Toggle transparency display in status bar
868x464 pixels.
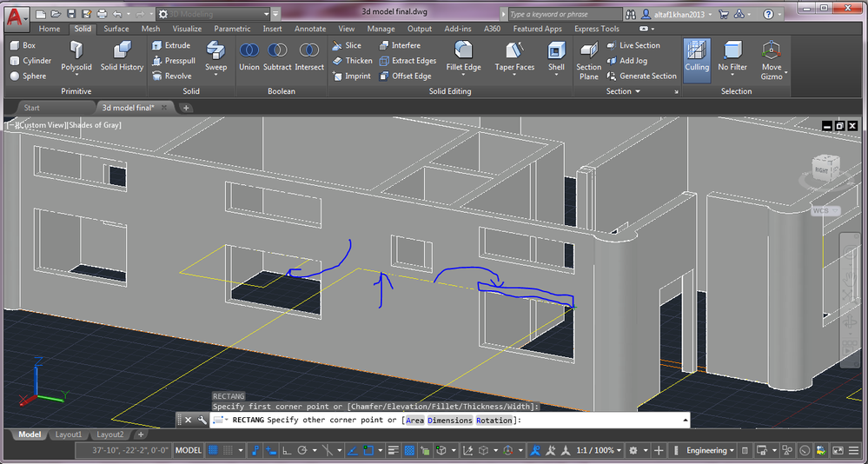click(x=409, y=450)
